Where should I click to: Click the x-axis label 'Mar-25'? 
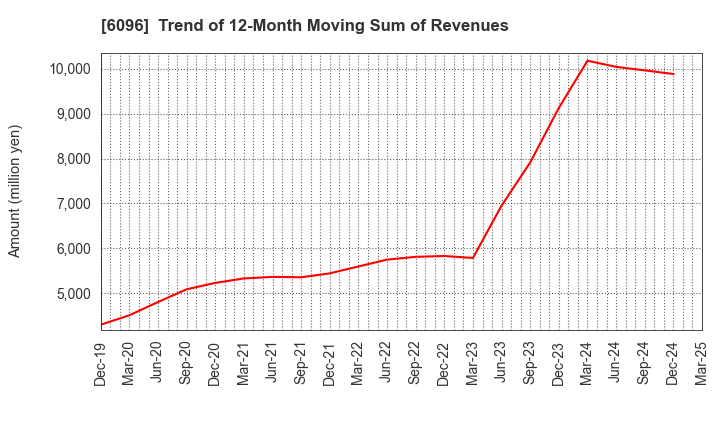point(701,363)
